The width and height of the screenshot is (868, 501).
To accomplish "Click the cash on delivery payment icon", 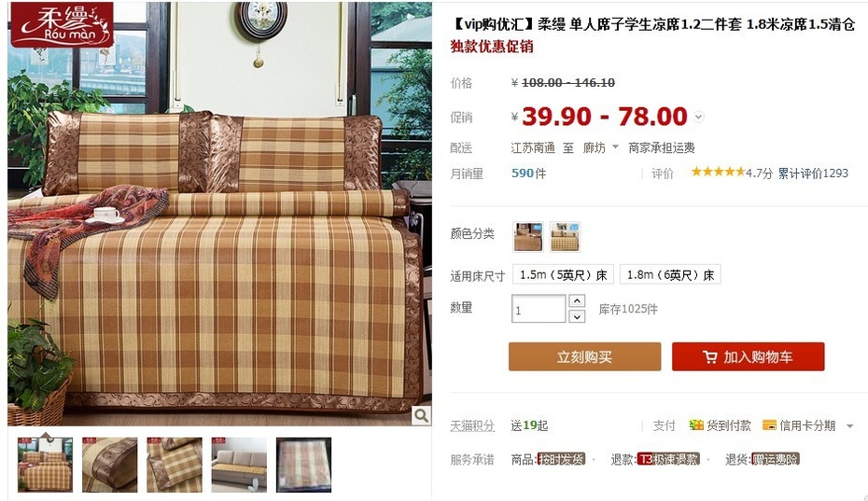I will [x=696, y=425].
